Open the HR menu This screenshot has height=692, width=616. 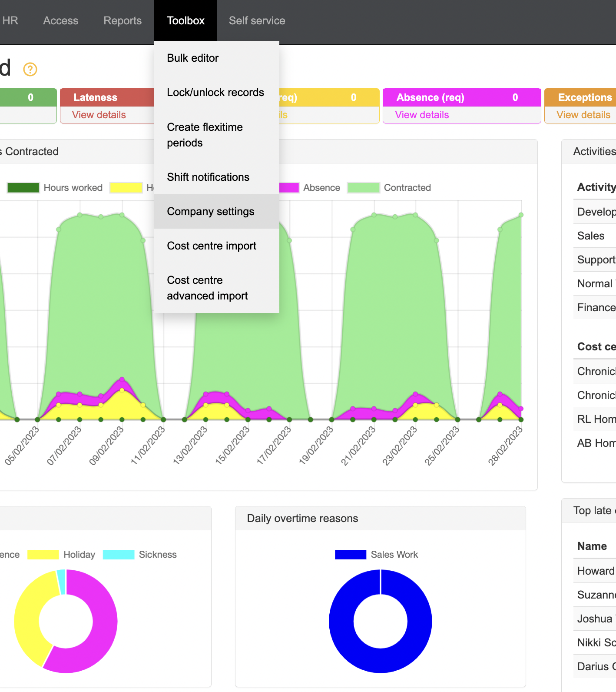(x=10, y=20)
